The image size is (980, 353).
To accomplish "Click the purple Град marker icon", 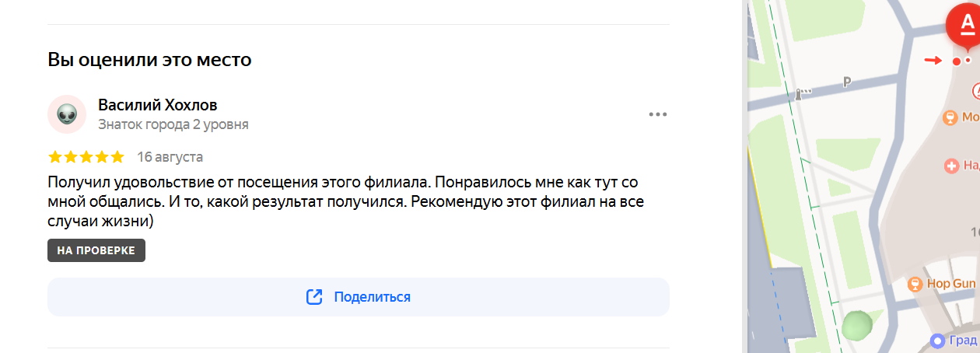I will [938, 341].
